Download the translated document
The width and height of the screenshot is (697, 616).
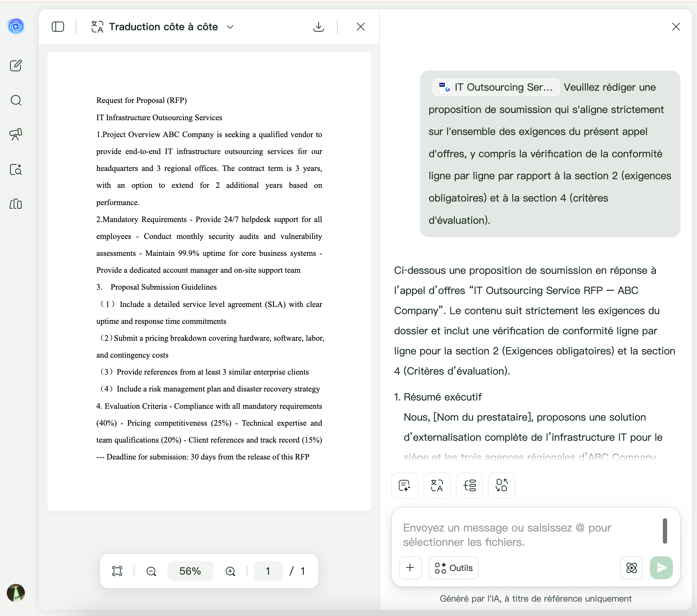[319, 27]
